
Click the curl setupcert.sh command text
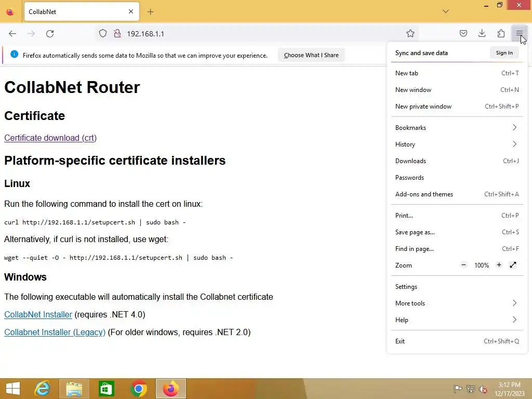click(x=95, y=222)
